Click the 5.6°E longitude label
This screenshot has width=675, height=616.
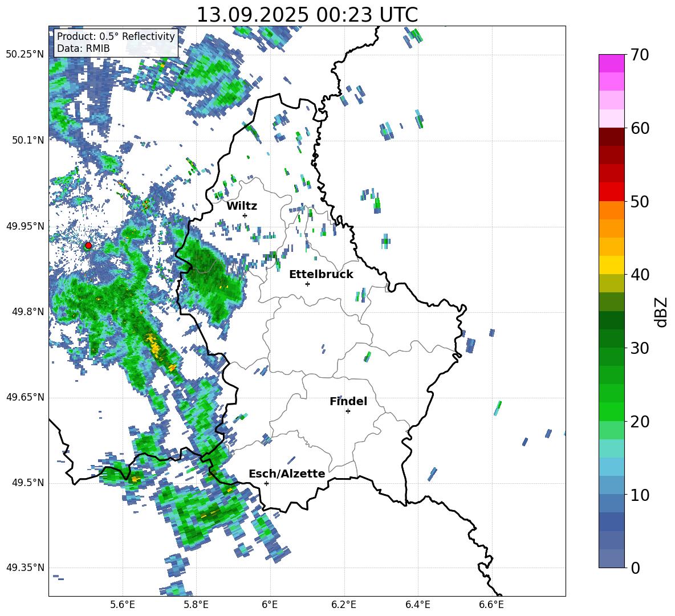pos(123,605)
